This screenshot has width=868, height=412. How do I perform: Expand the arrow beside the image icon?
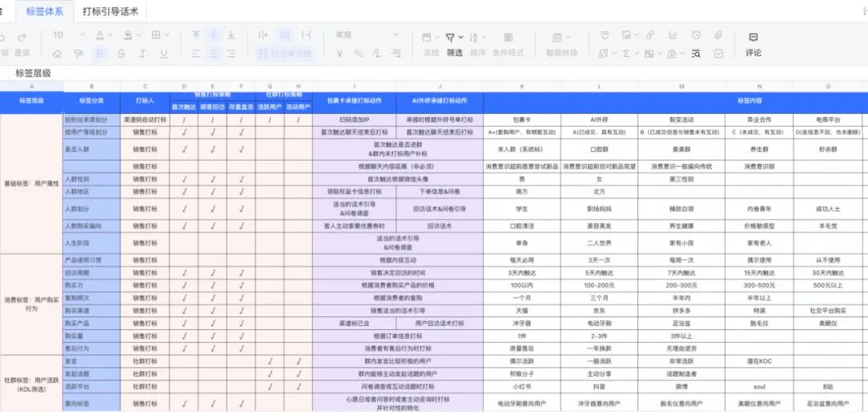click(x=637, y=35)
